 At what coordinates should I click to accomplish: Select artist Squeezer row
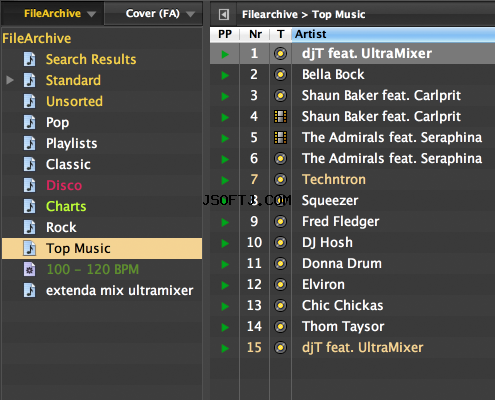352,200
